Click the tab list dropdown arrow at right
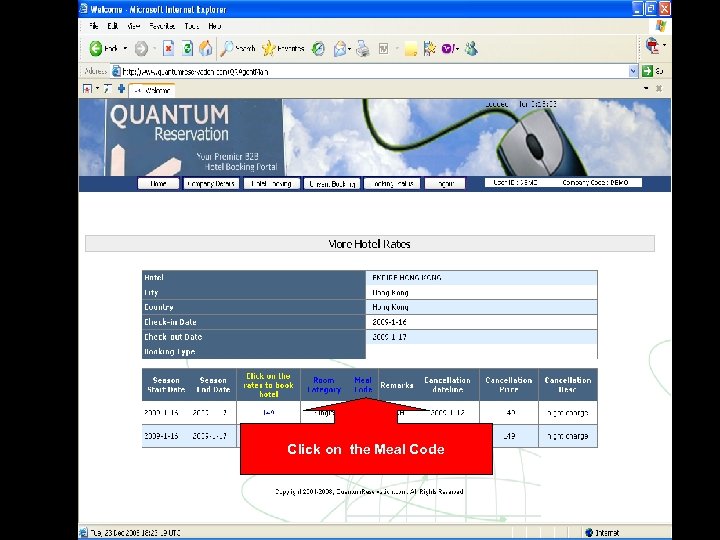Viewport: 720px width, 540px height. coord(646,88)
